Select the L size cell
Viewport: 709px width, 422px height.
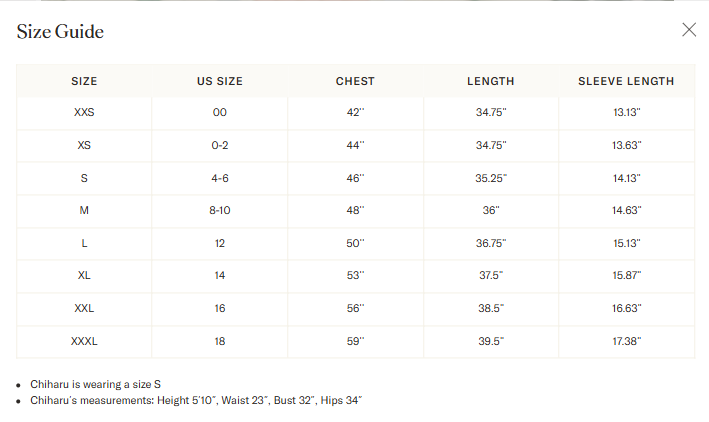[x=84, y=243]
